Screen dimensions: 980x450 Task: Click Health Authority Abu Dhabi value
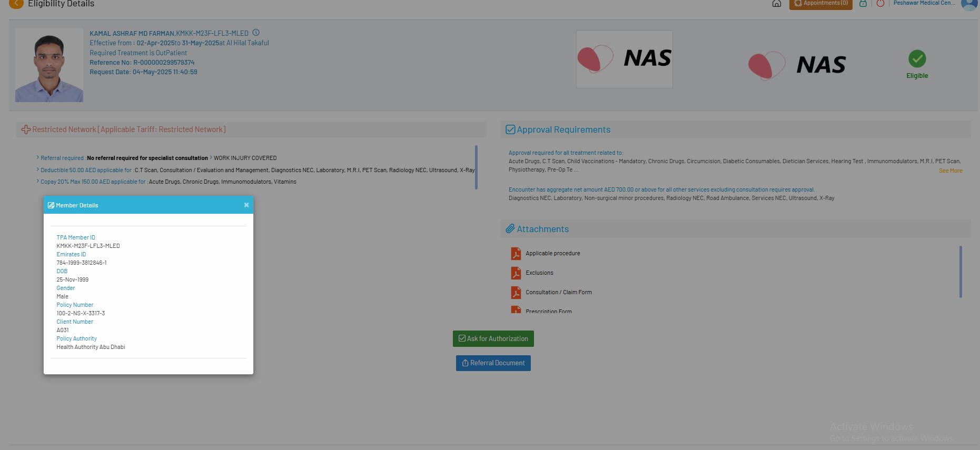click(91, 347)
